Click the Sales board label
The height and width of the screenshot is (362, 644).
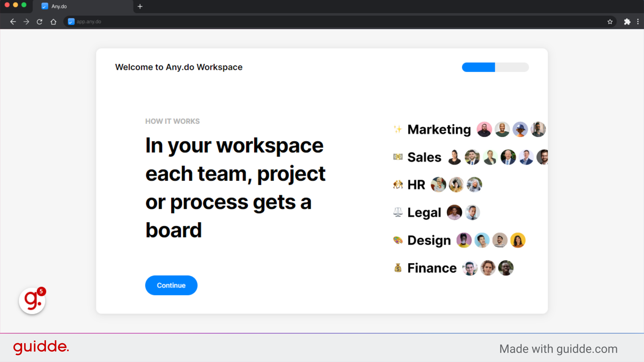(424, 157)
